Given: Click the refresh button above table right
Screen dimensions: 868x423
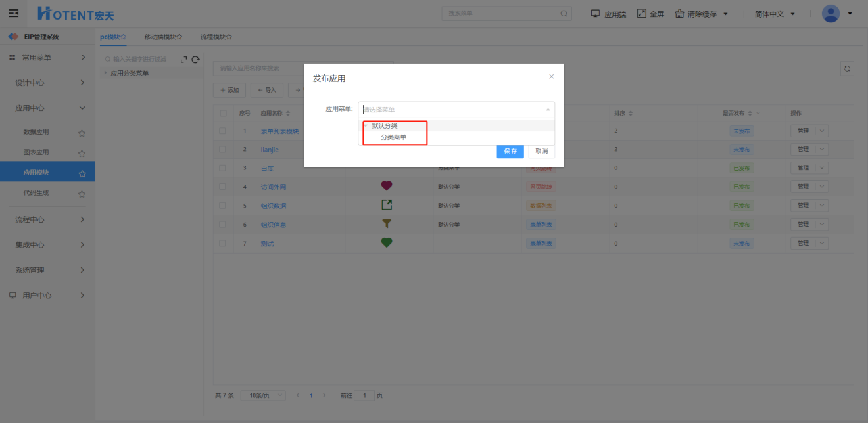Looking at the screenshot, I should click(x=848, y=68).
